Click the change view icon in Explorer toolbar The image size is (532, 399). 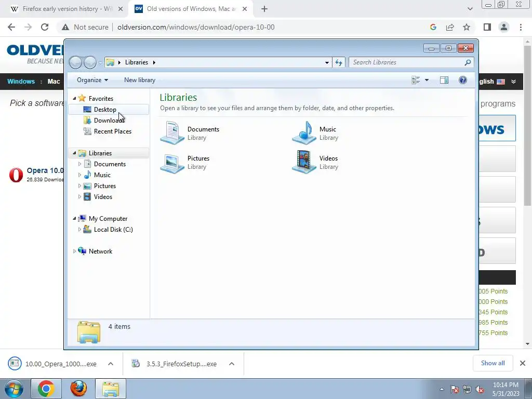click(x=416, y=80)
